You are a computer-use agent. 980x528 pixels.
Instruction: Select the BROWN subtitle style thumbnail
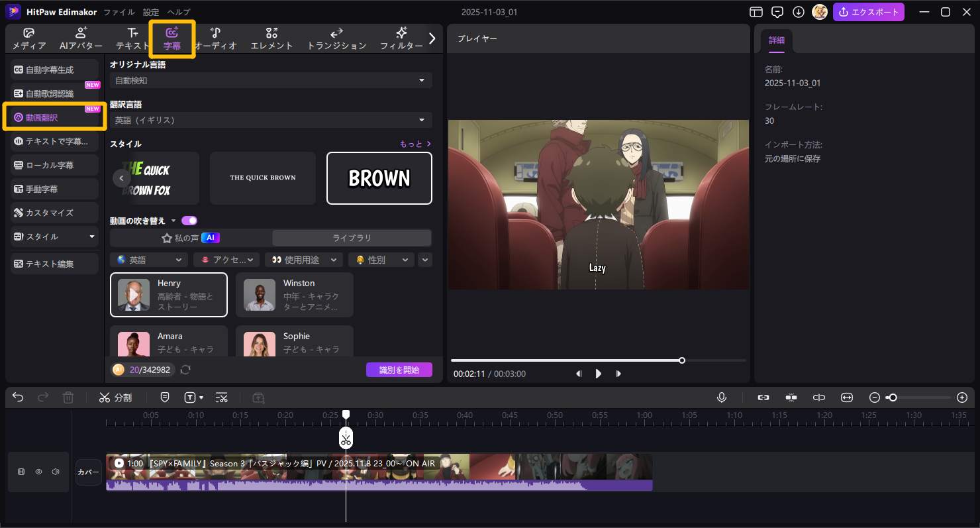[x=379, y=178]
